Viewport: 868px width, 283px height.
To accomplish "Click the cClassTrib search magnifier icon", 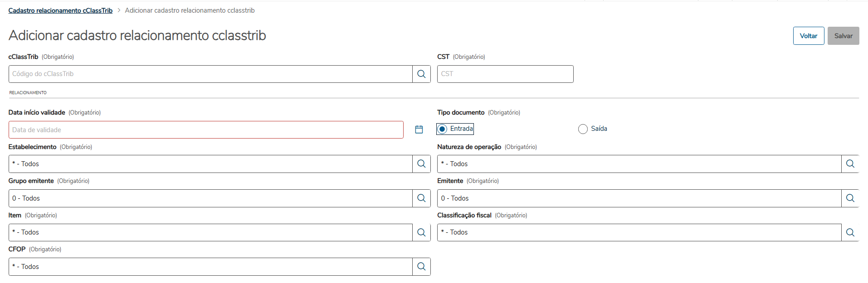I will [x=421, y=74].
